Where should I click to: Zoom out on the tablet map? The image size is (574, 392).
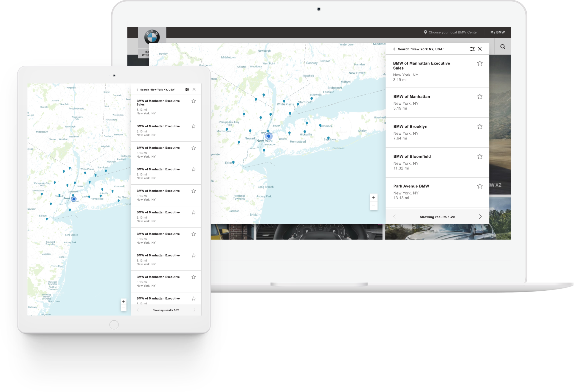(124, 308)
